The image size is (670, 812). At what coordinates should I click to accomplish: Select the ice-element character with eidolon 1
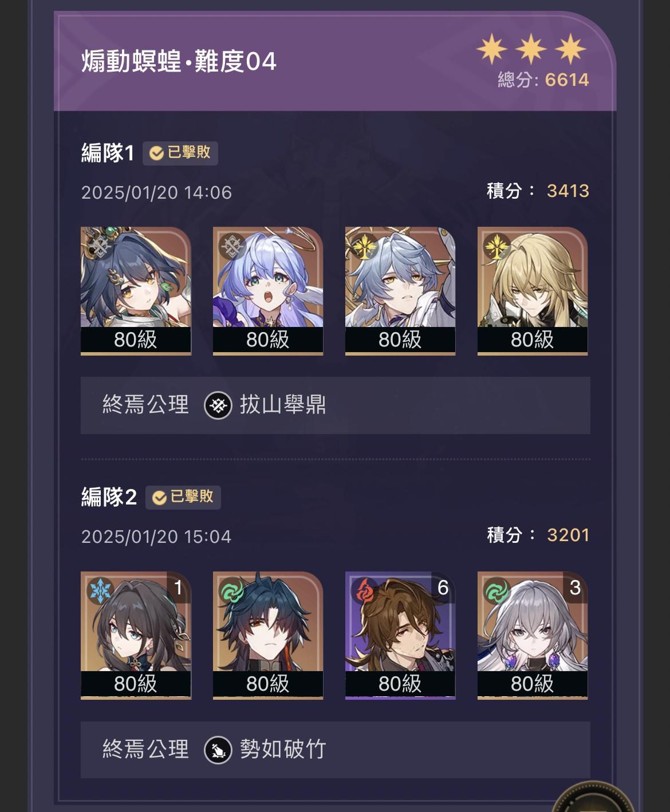pyautogui.click(x=136, y=635)
